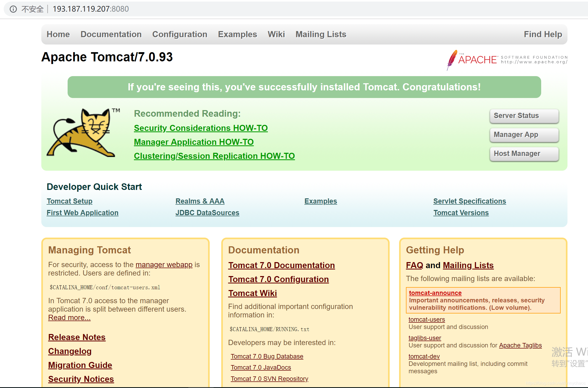Open the taglibs-user mailing list link
This screenshot has height=388, width=588.
click(x=425, y=338)
